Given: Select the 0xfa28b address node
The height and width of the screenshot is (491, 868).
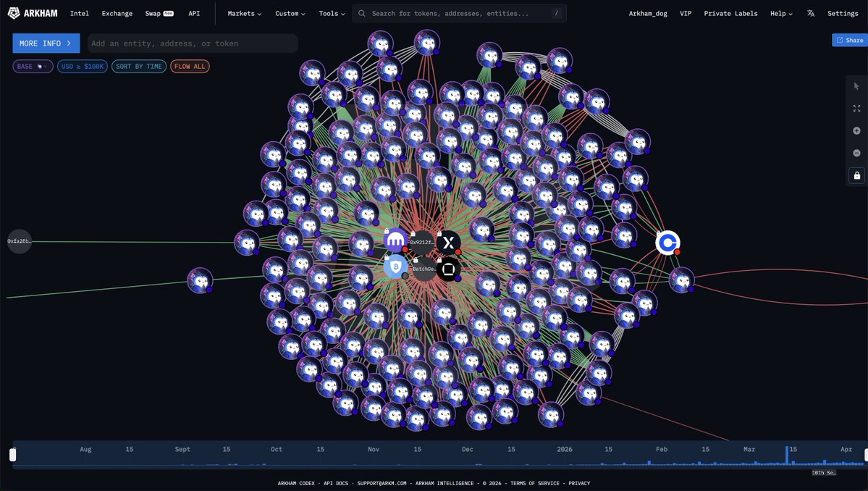Looking at the screenshot, I should [x=20, y=241].
